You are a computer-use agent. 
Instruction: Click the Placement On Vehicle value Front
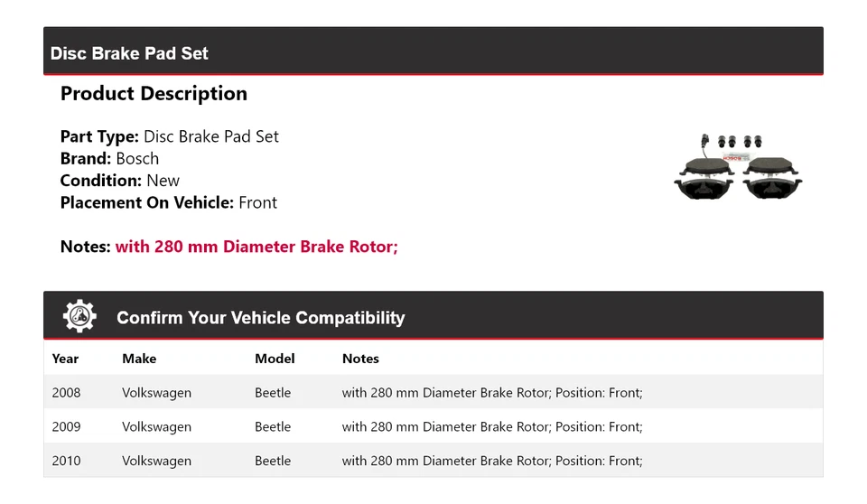click(257, 202)
